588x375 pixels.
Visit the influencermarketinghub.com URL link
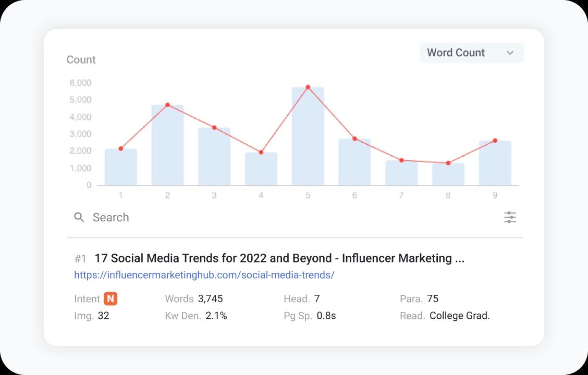coord(204,274)
